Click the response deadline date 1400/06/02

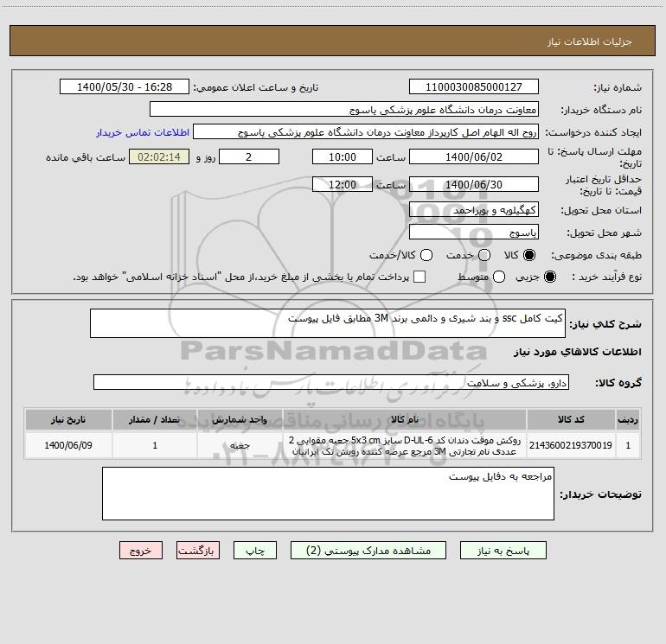tap(474, 156)
